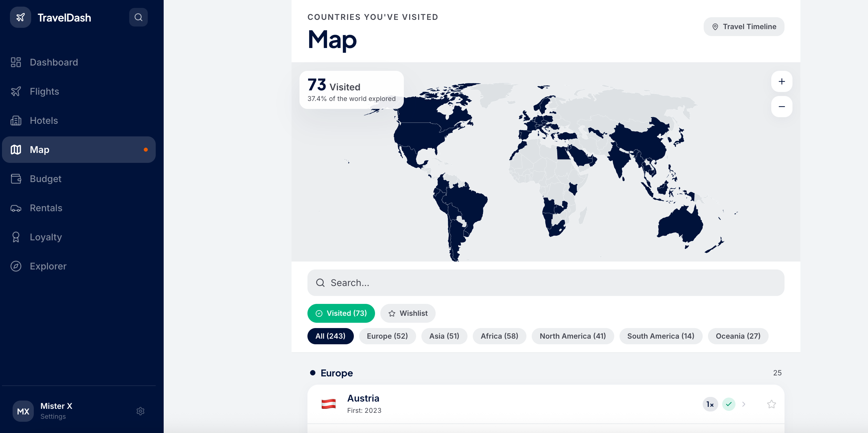The height and width of the screenshot is (433, 868).
Task: Star Austria to add it to favorites
Action: pos(772,404)
